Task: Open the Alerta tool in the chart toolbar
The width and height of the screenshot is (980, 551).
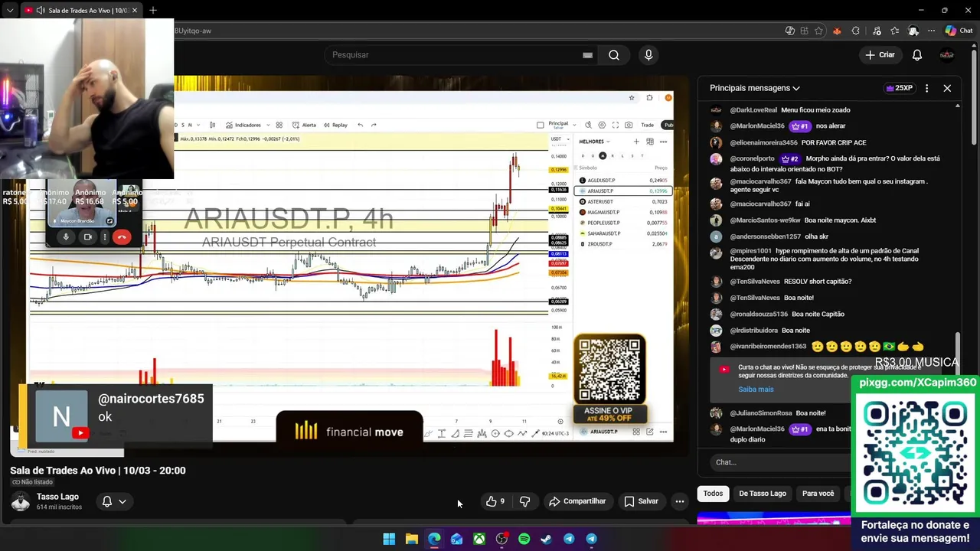Action: [305, 125]
